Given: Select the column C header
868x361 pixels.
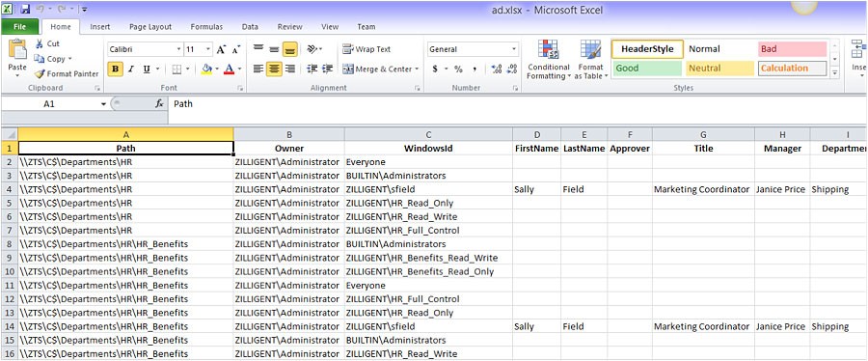Looking at the screenshot, I should (428, 134).
